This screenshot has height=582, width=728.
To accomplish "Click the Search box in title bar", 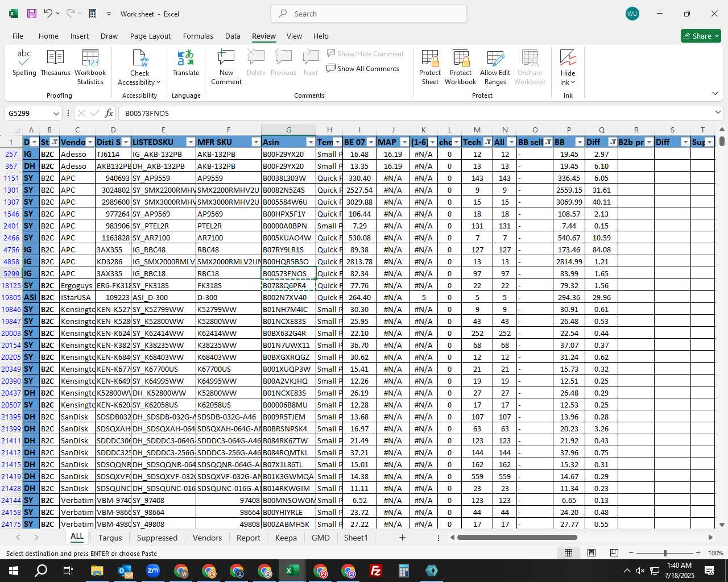I will click(x=369, y=14).
